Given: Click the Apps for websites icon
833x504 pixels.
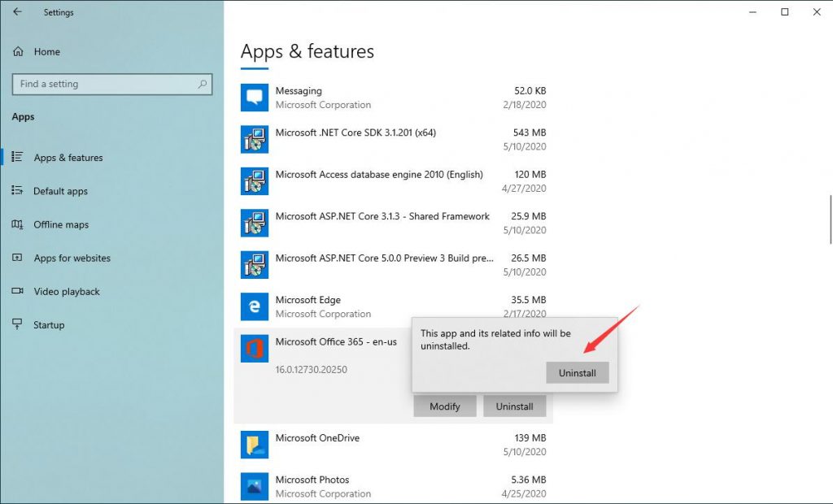Looking at the screenshot, I should coord(18,258).
